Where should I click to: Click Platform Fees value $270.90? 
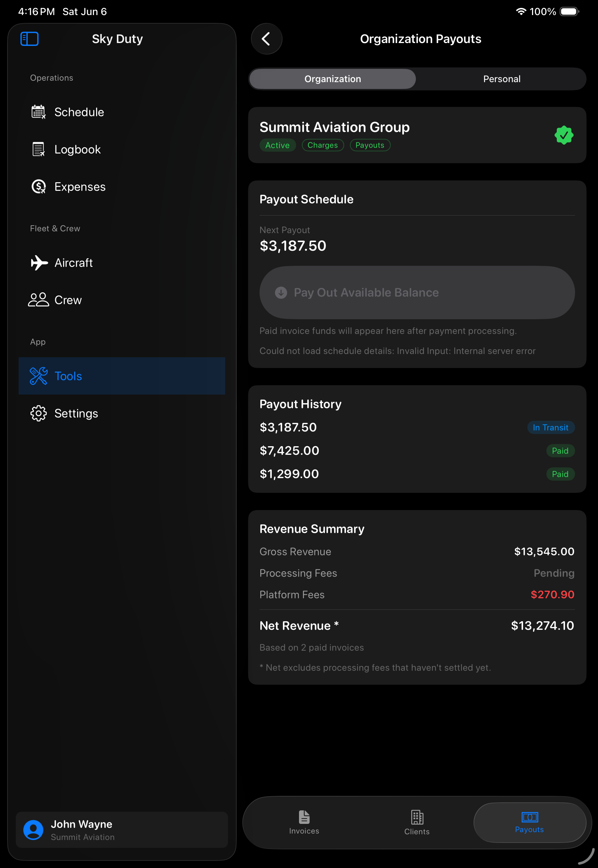coord(552,595)
